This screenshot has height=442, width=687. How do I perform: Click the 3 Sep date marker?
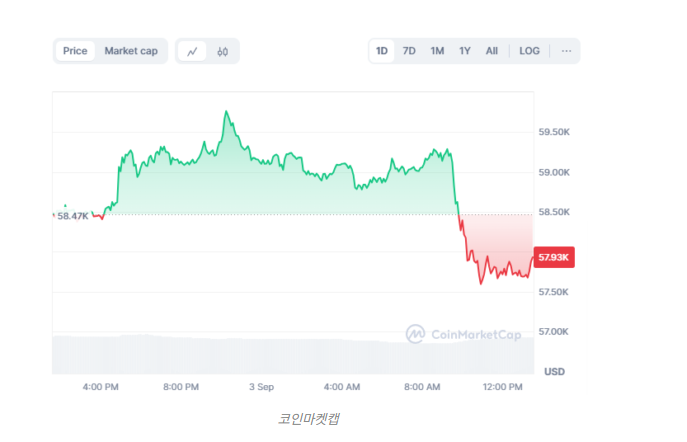(x=261, y=386)
